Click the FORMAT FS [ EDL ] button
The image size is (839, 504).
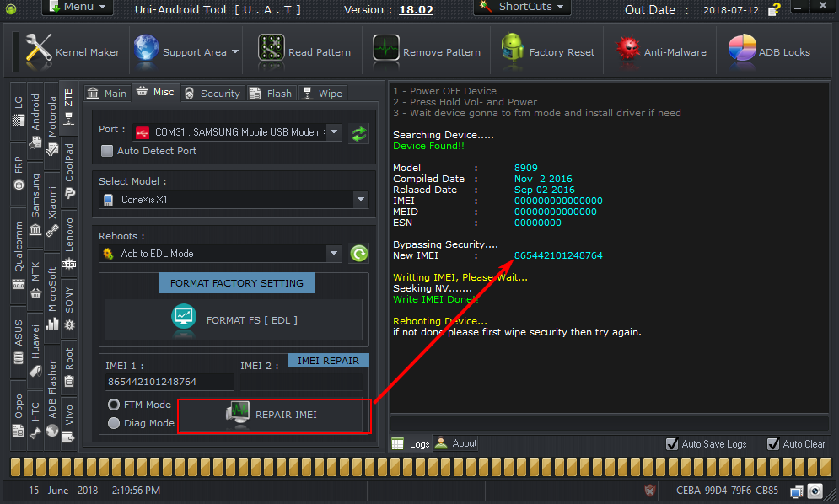[234, 320]
